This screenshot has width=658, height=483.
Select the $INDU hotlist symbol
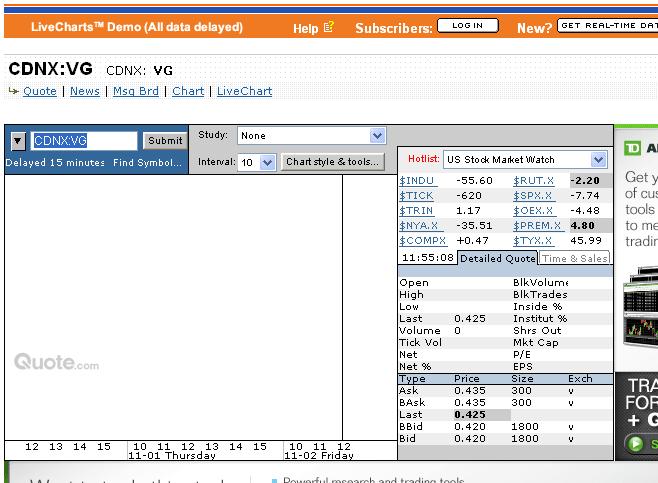tap(416, 180)
